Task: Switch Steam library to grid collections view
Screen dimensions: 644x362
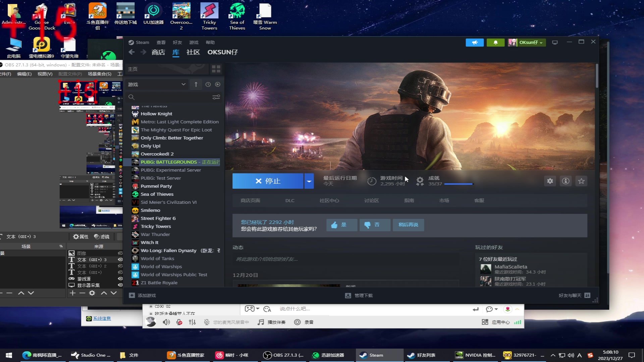Action: 216,69
